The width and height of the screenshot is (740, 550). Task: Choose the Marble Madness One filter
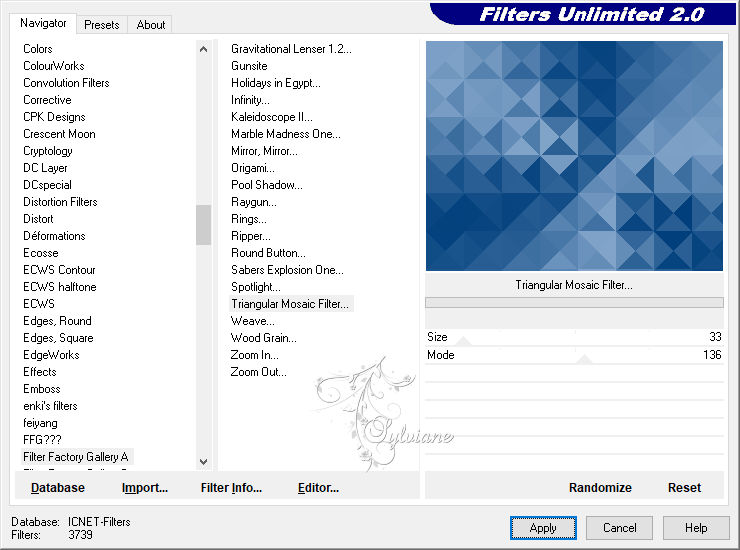pos(286,134)
